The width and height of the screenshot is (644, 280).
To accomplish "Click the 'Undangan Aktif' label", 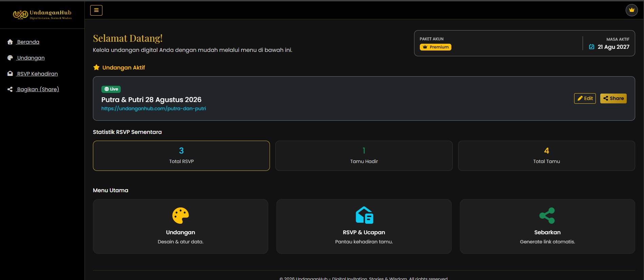I will coord(123,67).
